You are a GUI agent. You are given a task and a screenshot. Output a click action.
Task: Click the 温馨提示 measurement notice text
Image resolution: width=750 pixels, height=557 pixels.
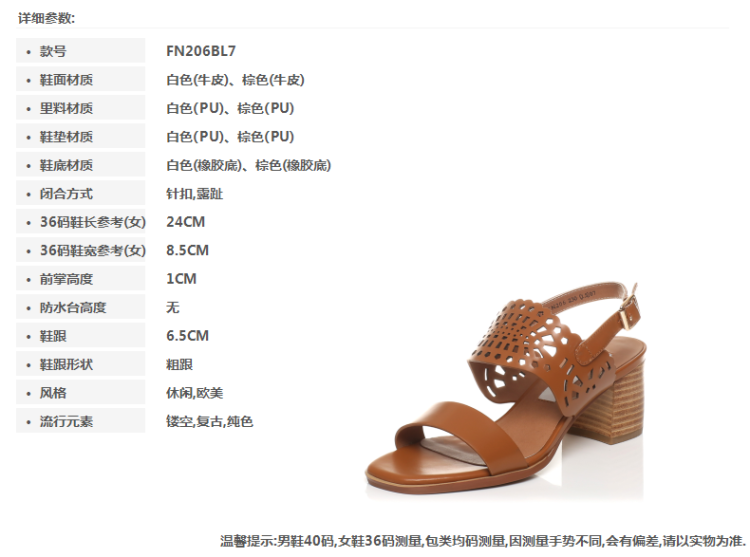(483, 541)
